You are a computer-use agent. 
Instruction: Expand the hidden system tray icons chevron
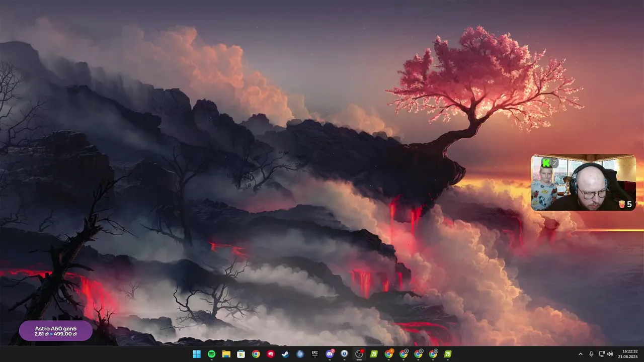[580, 354]
